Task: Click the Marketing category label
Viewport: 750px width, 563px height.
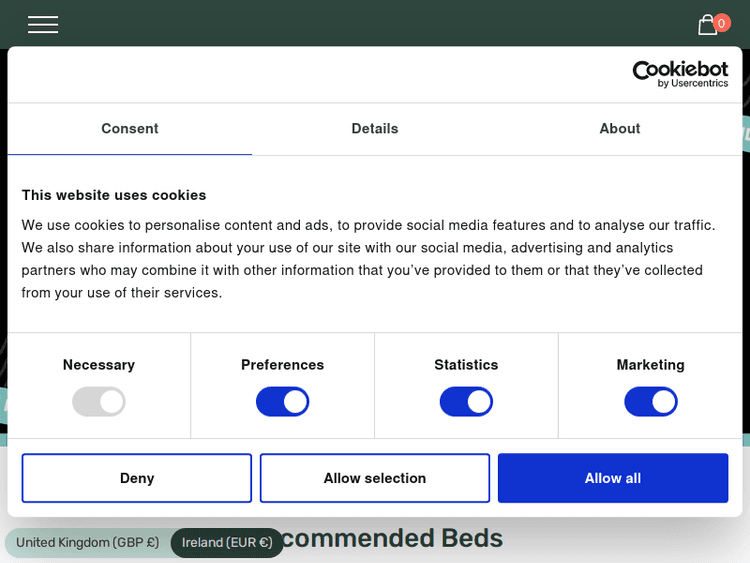Action: (651, 365)
